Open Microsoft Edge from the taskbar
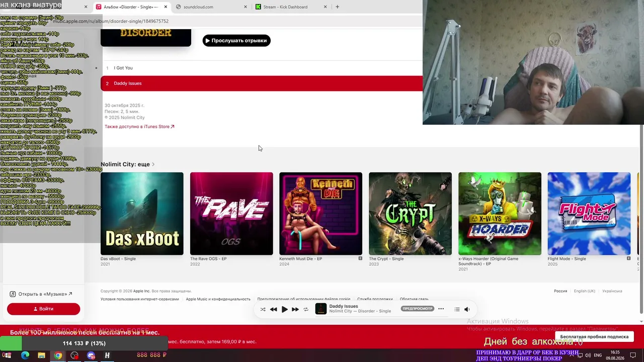This screenshot has height=362, width=644. click(25, 355)
